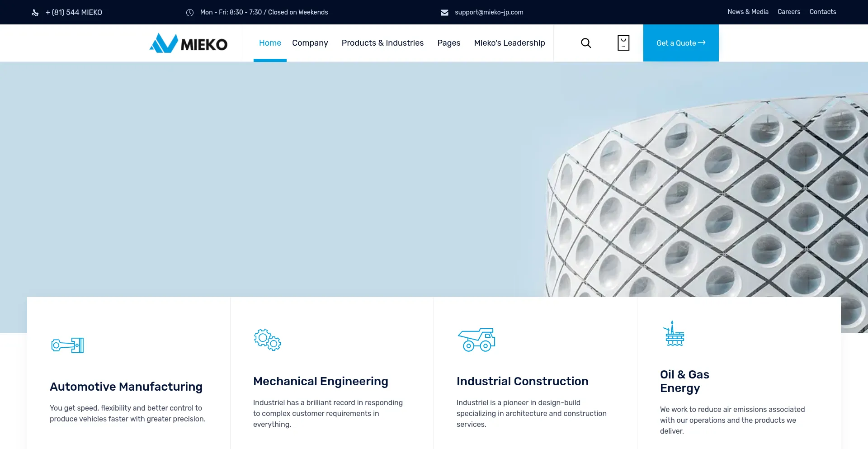Click the MIEKO logo
Screen dimensions: 868x449
tap(189, 43)
